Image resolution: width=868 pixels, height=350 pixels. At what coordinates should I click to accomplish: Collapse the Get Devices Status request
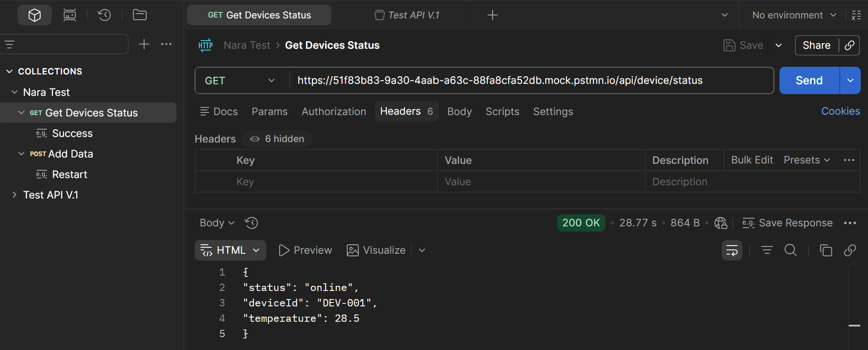(21, 113)
